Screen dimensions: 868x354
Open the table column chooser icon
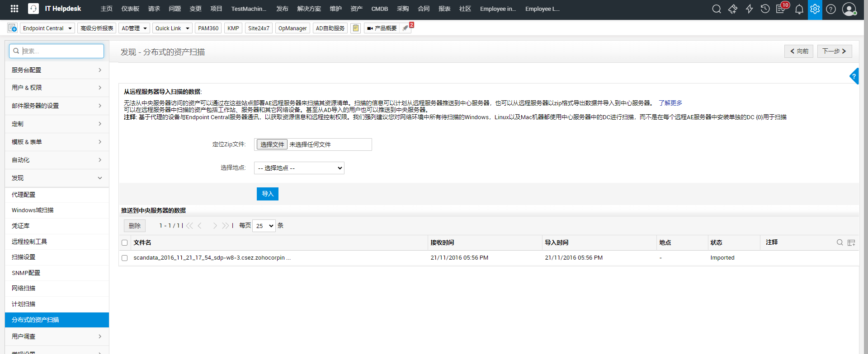tap(851, 243)
